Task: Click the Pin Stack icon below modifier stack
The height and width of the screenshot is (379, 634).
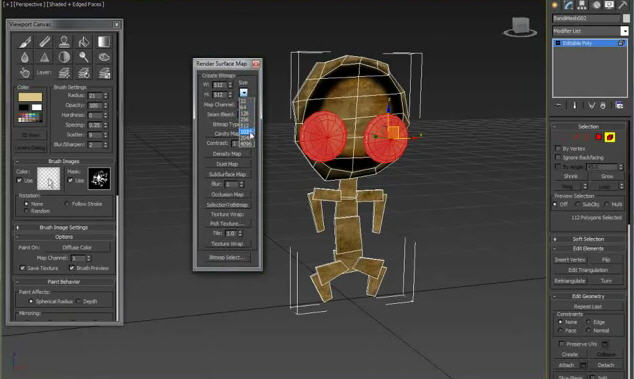Action: click(x=558, y=106)
